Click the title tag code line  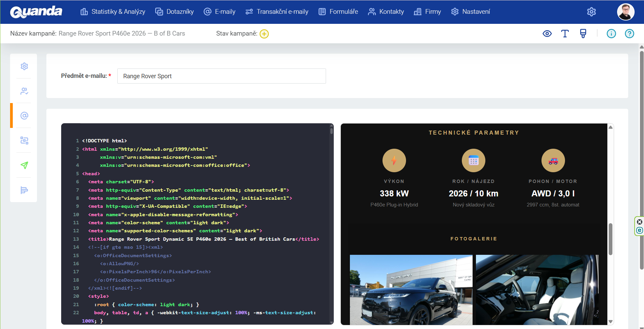[x=204, y=239]
